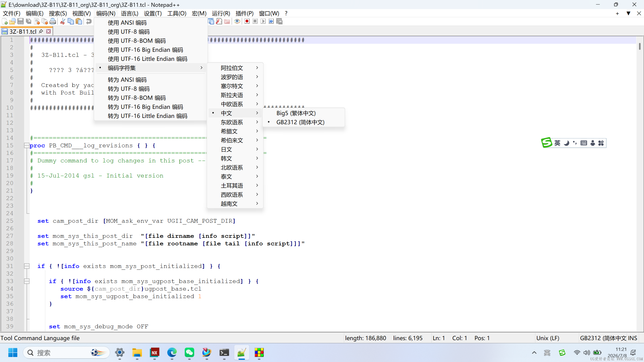644x362 pixels.
Task: Click the Unix (LF) status bar field
Action: point(548,338)
